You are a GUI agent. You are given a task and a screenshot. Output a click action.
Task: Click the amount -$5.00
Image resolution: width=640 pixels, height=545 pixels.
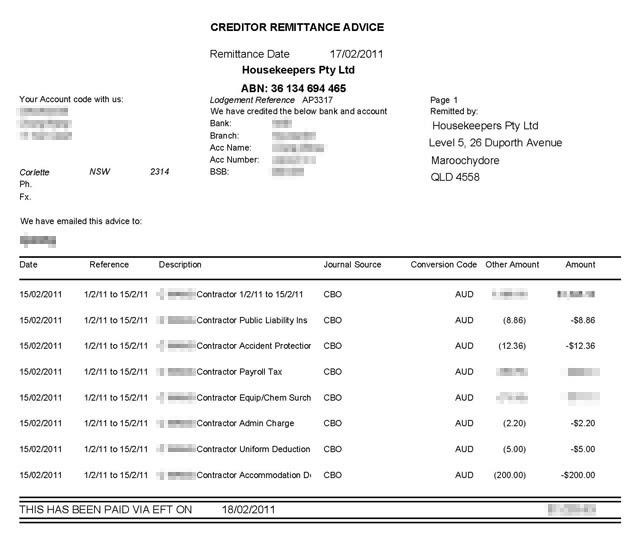pyautogui.click(x=583, y=449)
